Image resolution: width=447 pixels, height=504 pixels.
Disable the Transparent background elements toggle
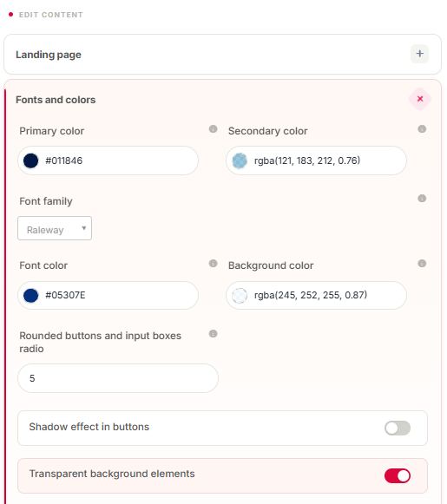click(x=398, y=475)
